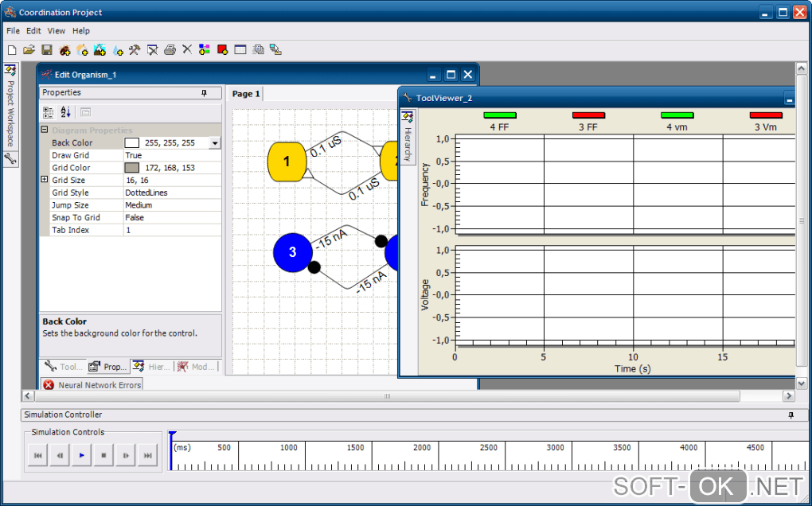Add an organism using the bug icon
Image resolution: width=812 pixels, height=506 pixels.
[64, 50]
